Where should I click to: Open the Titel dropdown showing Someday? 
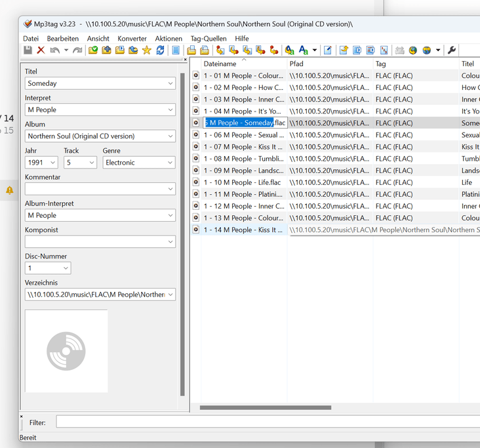point(170,83)
